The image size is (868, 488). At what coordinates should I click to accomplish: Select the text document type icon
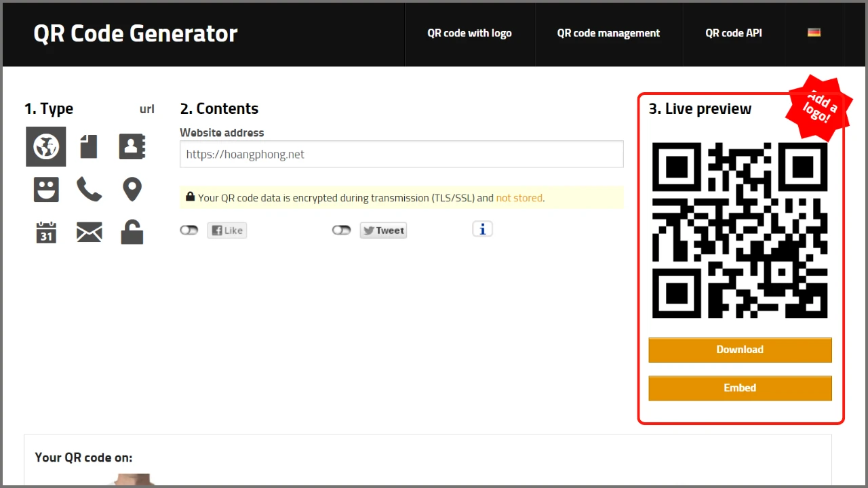click(89, 146)
